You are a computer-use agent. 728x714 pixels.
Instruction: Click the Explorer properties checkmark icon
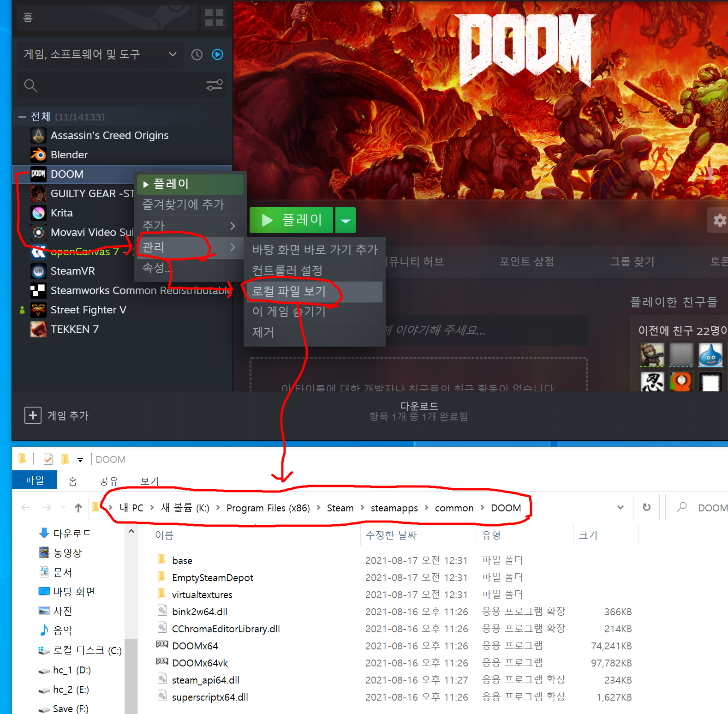(48, 459)
